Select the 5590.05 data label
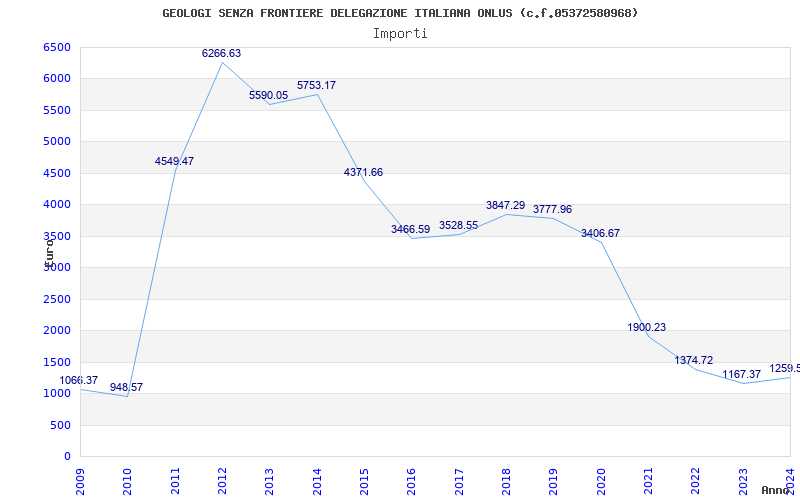 (x=268, y=95)
